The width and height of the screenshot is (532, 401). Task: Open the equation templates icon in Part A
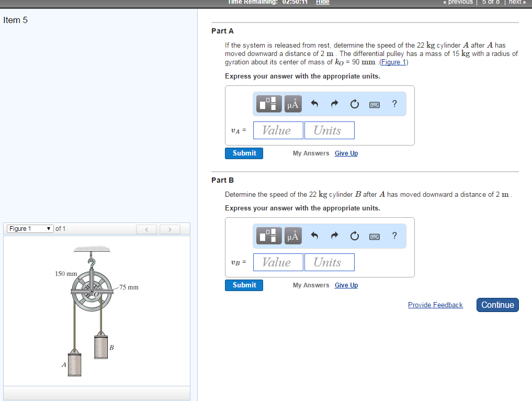268,104
